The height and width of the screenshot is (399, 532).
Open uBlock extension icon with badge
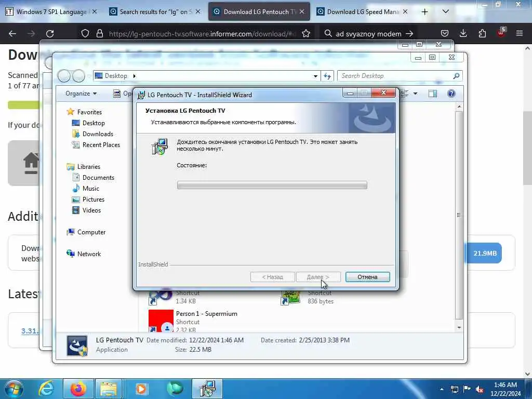[x=501, y=33]
